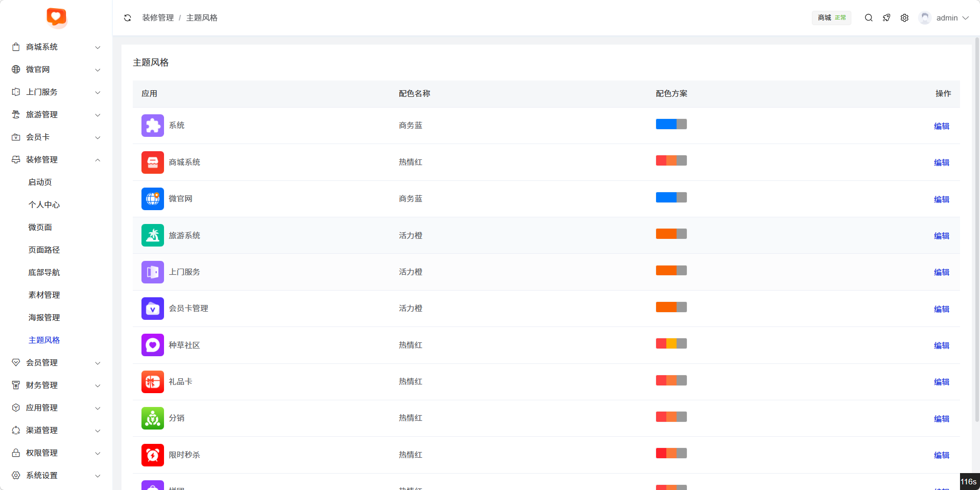Click the 装修管理 breadcrumb link
The height and width of the screenshot is (490, 980).
coord(158,18)
